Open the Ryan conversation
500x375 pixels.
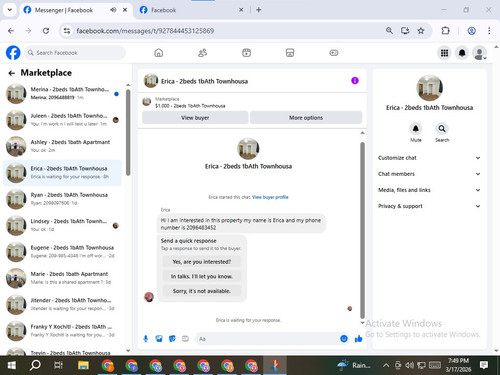(62, 199)
